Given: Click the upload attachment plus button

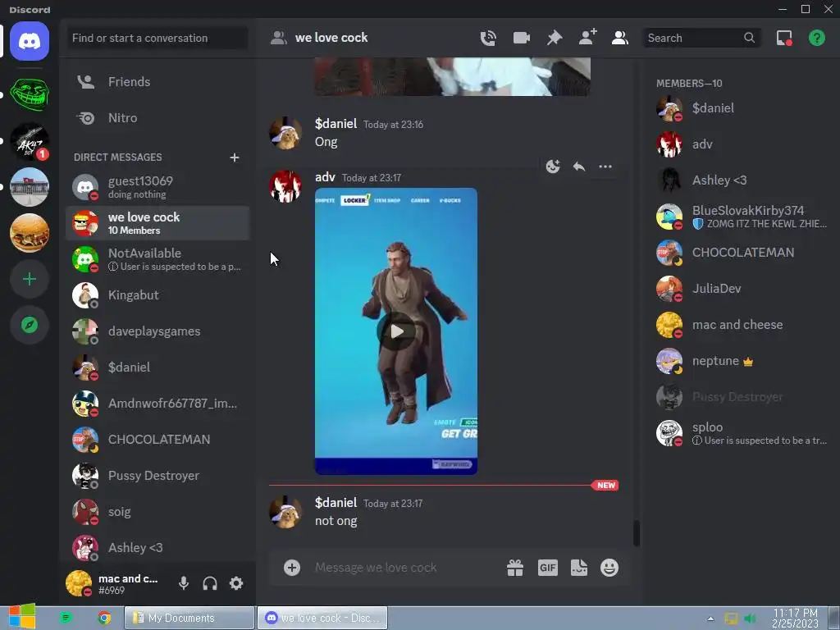Looking at the screenshot, I should click(x=292, y=568).
